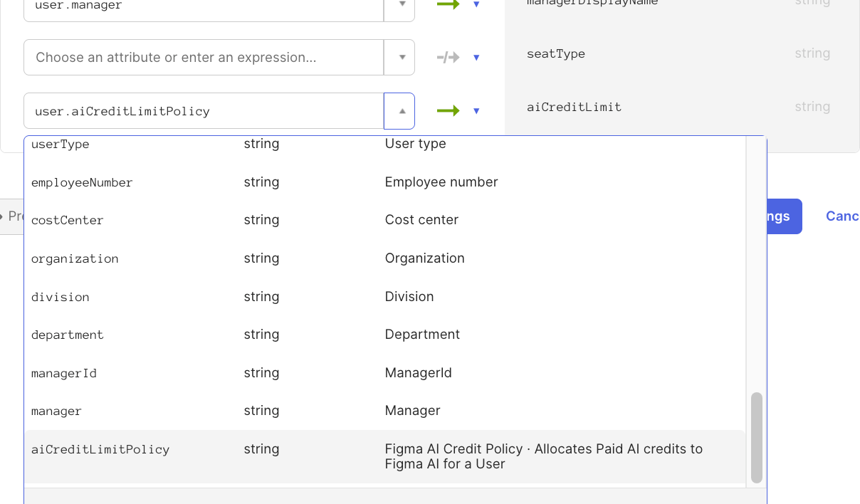Click the gray unmapped arrow for seatType

(x=449, y=58)
